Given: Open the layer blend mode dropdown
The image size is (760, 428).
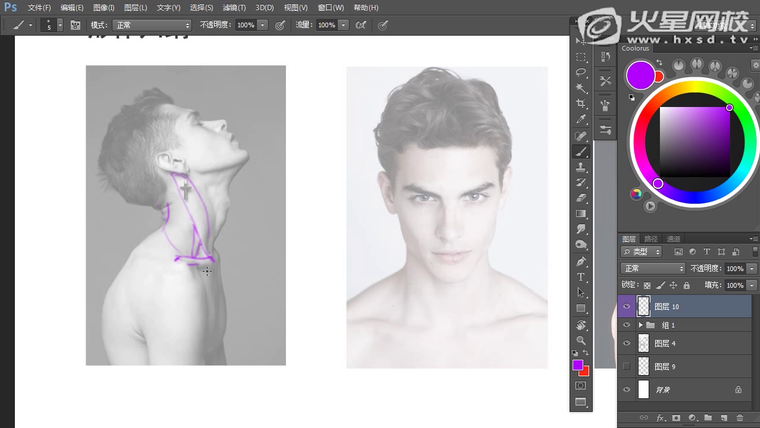Looking at the screenshot, I should 653,269.
